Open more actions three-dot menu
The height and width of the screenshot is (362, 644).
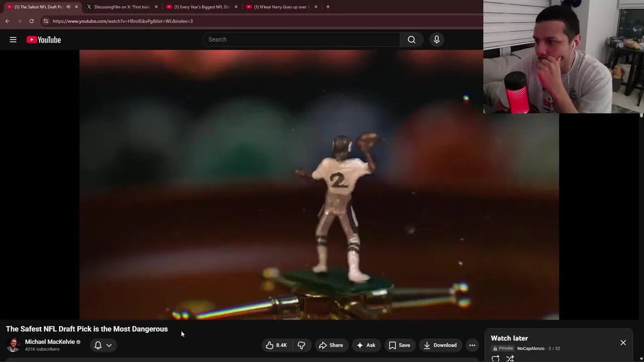472,345
